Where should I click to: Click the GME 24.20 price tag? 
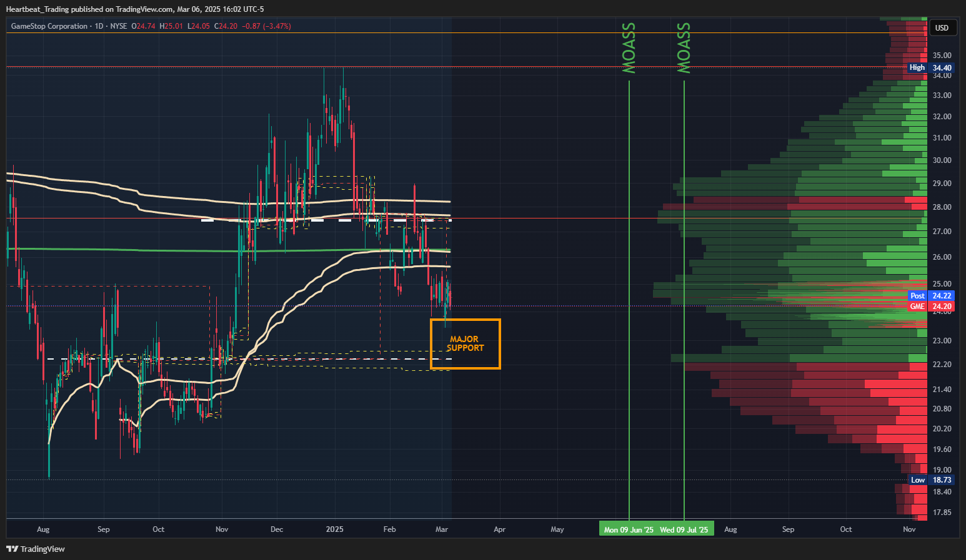(x=930, y=307)
